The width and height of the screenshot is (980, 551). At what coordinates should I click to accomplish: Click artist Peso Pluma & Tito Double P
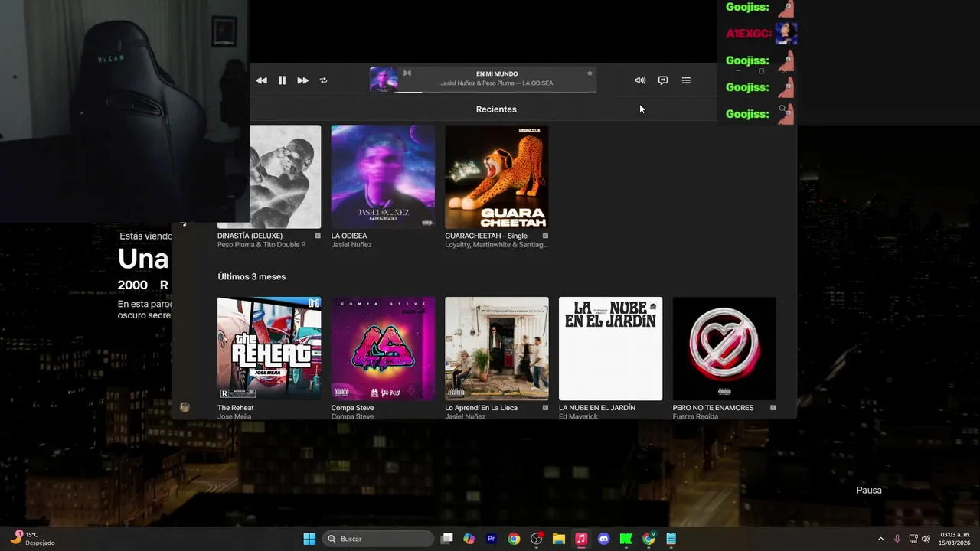262,245
